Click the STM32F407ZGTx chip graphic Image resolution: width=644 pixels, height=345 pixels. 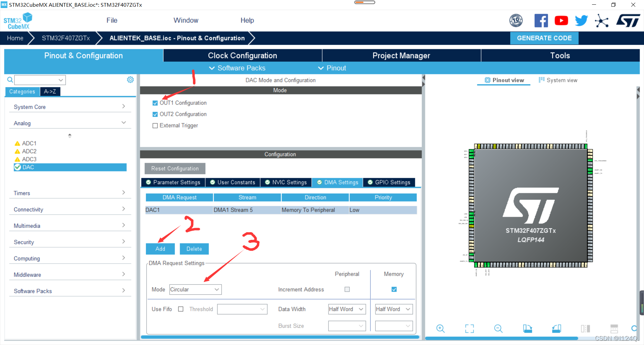coord(531,206)
